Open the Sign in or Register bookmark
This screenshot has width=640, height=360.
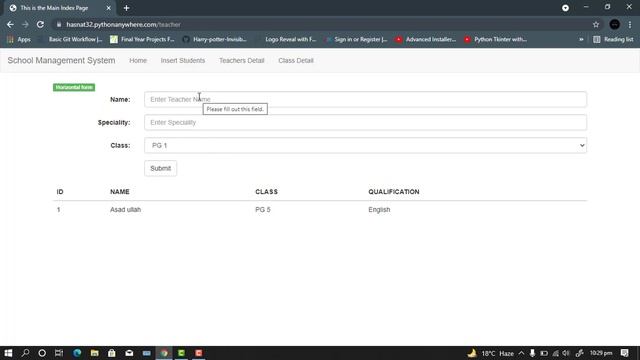(x=357, y=40)
